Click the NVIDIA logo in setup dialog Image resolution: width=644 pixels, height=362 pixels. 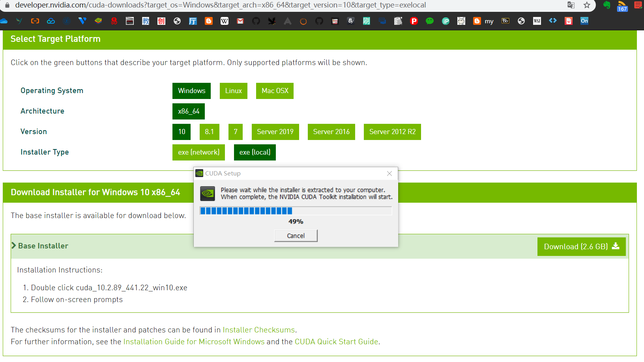pyautogui.click(x=208, y=193)
